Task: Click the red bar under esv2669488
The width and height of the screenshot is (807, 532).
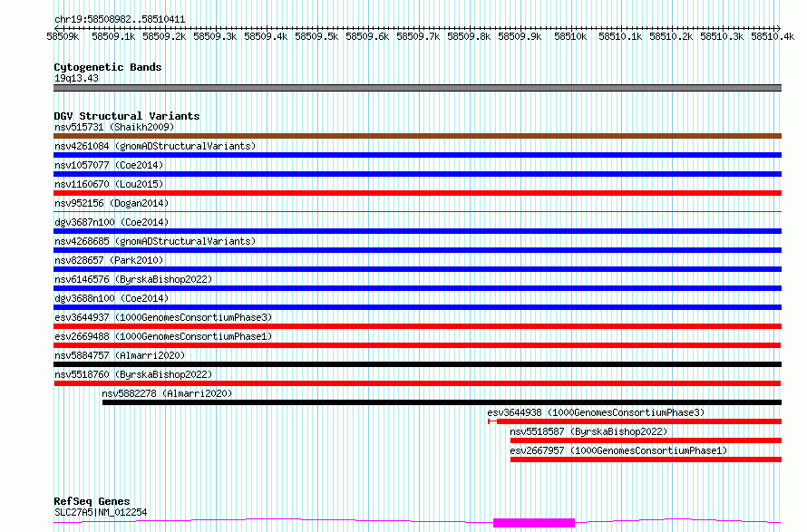Action: coord(417,345)
